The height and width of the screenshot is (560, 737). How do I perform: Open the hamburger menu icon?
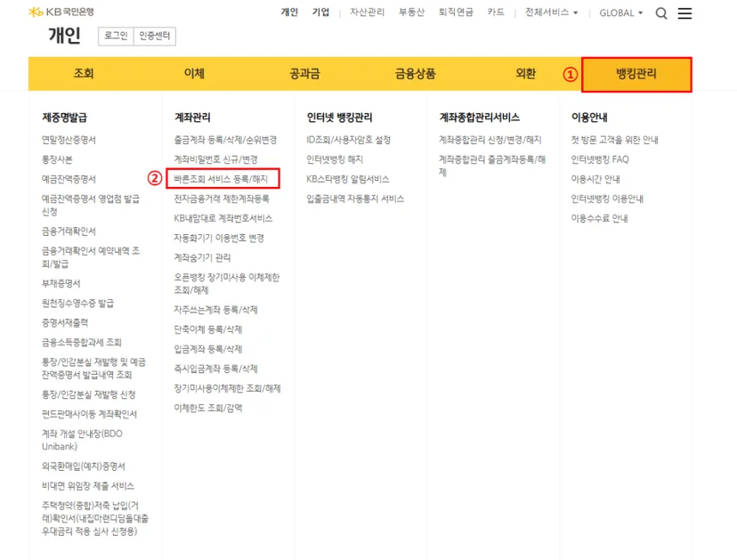click(684, 13)
